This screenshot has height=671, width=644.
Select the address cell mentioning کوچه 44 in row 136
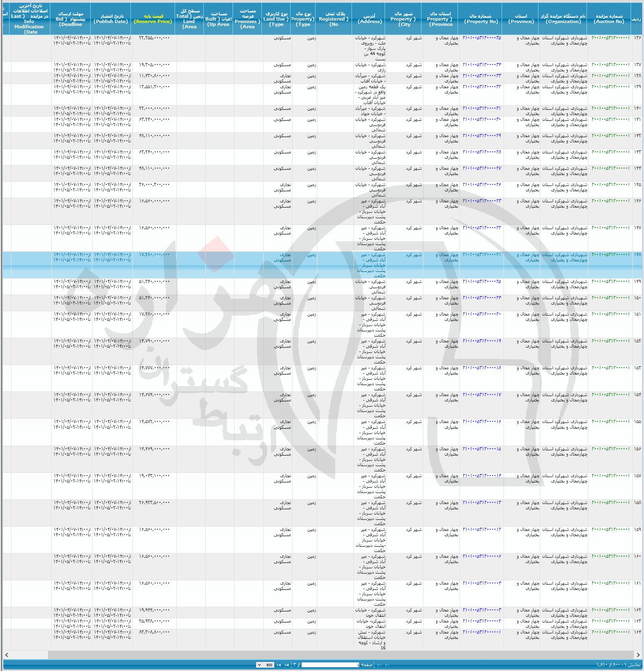tap(370, 48)
